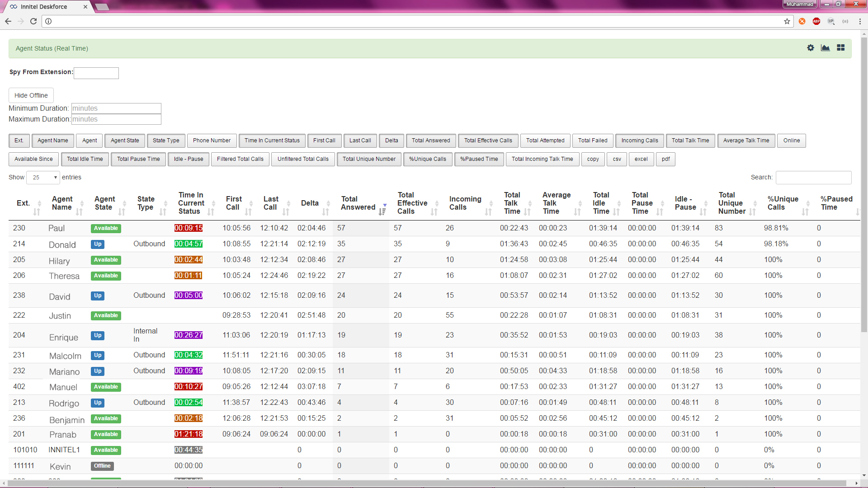Click the Hide Offline button
868x488 pixels.
click(31, 95)
